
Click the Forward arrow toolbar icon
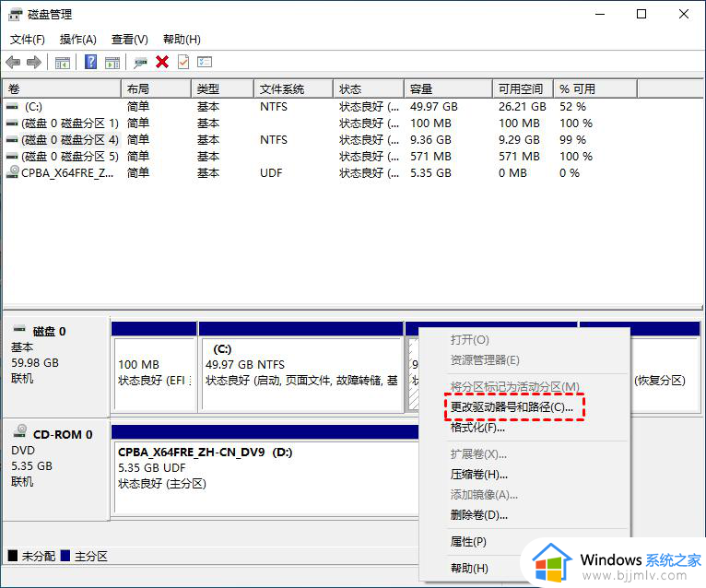[x=34, y=62]
